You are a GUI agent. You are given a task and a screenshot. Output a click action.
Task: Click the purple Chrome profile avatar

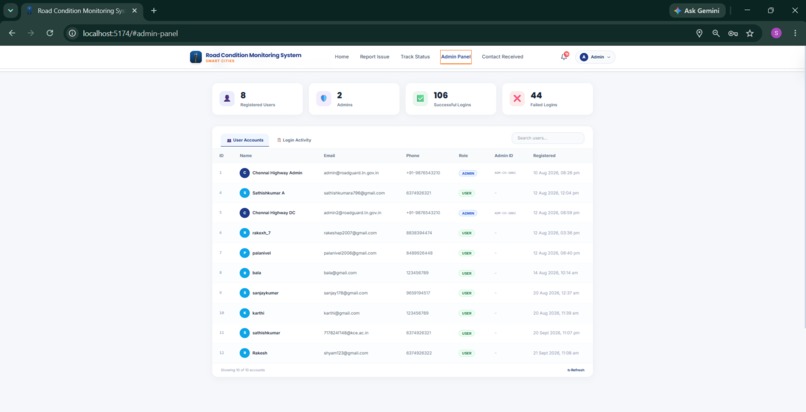pos(776,33)
